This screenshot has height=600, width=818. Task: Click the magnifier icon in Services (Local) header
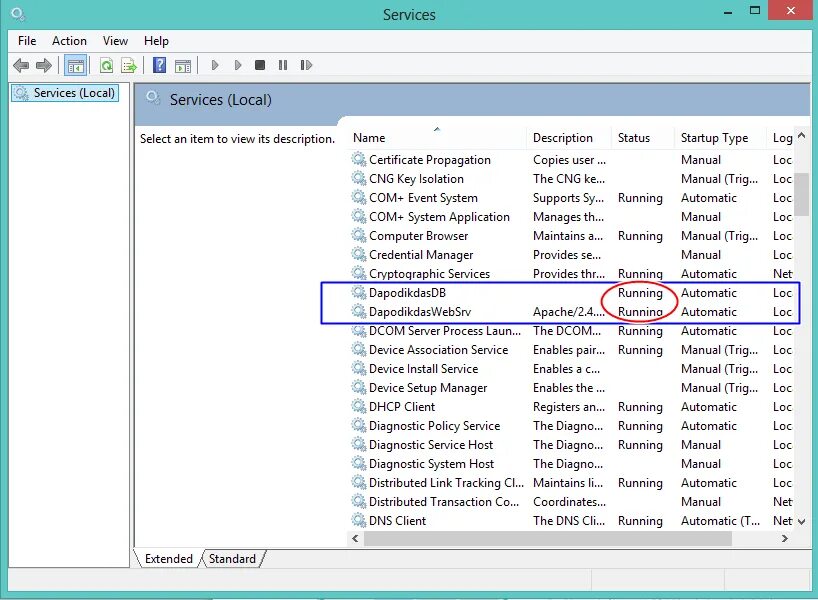pos(152,98)
